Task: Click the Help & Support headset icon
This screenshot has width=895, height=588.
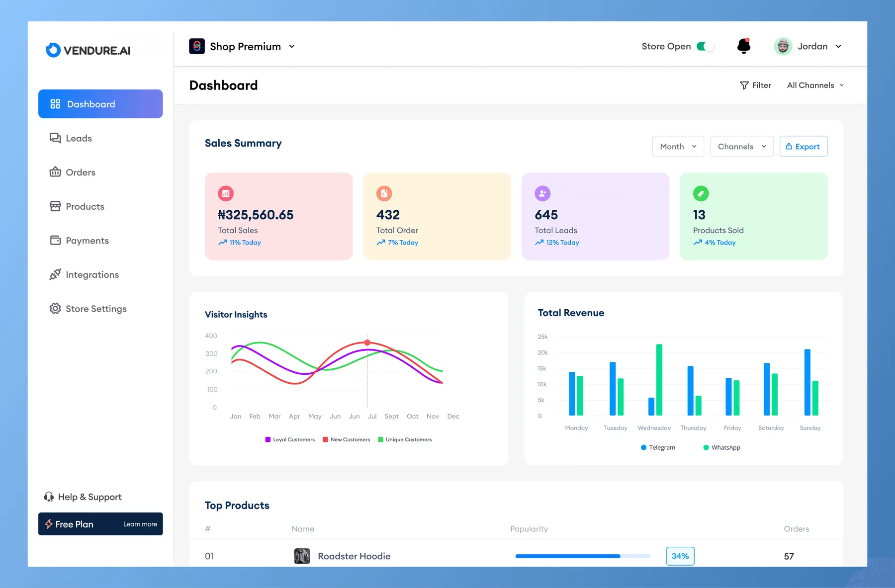Action: tap(49, 497)
